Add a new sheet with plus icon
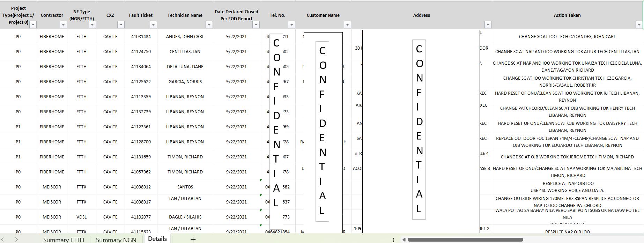The image size is (644, 243). click(193, 240)
